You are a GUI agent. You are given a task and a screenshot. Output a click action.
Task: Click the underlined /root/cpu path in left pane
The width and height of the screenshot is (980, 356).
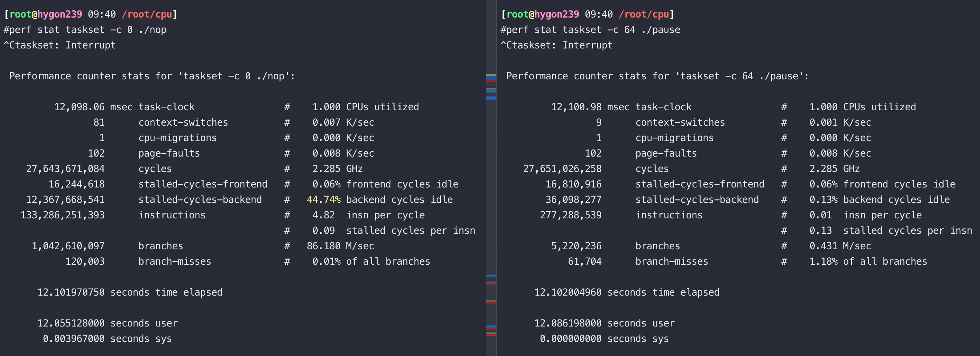[147, 14]
